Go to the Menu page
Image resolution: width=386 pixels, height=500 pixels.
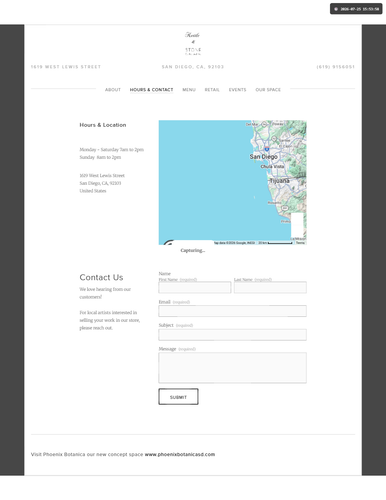tap(189, 90)
